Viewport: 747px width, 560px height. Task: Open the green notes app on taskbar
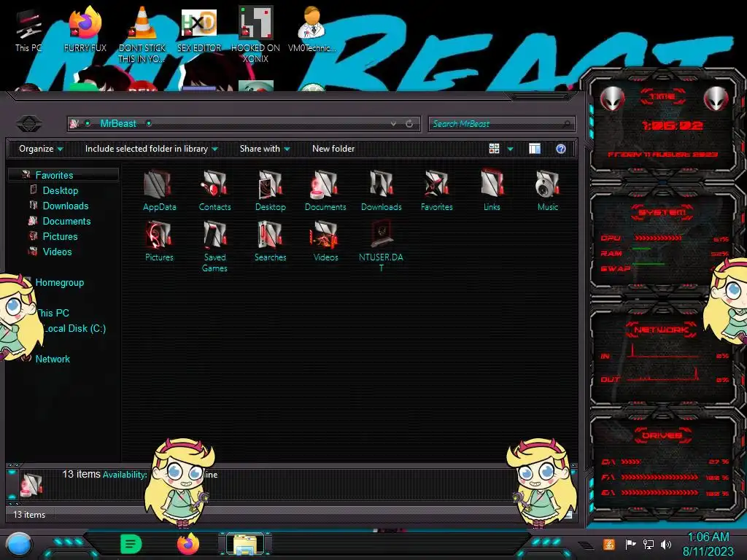(x=131, y=544)
